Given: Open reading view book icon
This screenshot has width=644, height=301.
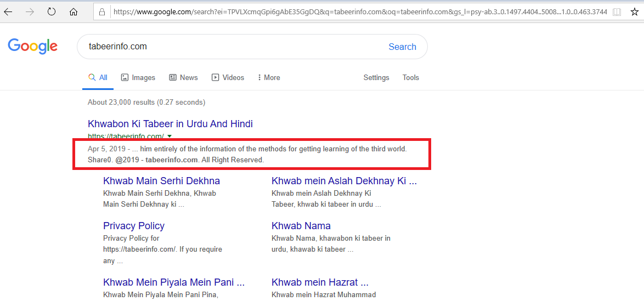Looking at the screenshot, I should tap(617, 12).
